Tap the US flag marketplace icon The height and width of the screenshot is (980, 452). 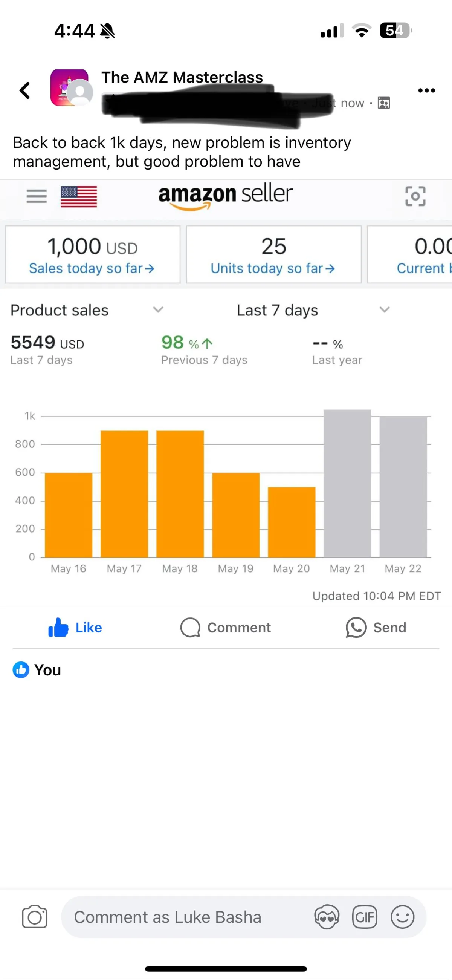(79, 196)
